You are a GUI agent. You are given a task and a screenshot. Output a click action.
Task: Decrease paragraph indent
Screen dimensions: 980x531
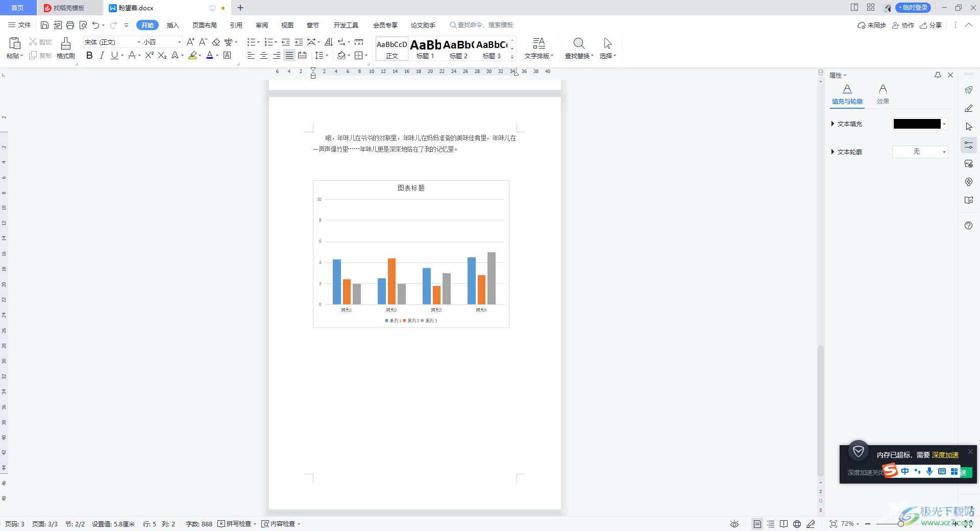pos(286,42)
